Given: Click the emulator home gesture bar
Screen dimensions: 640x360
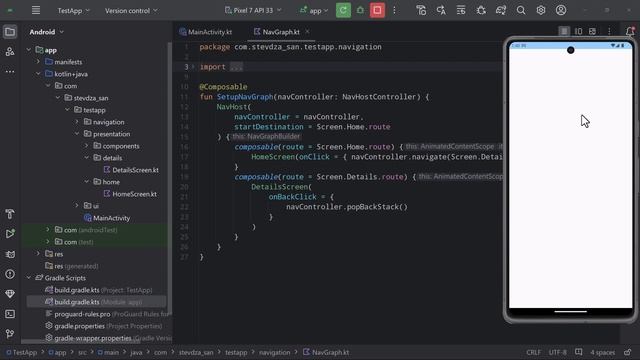Looking at the screenshot, I should 570,312.
